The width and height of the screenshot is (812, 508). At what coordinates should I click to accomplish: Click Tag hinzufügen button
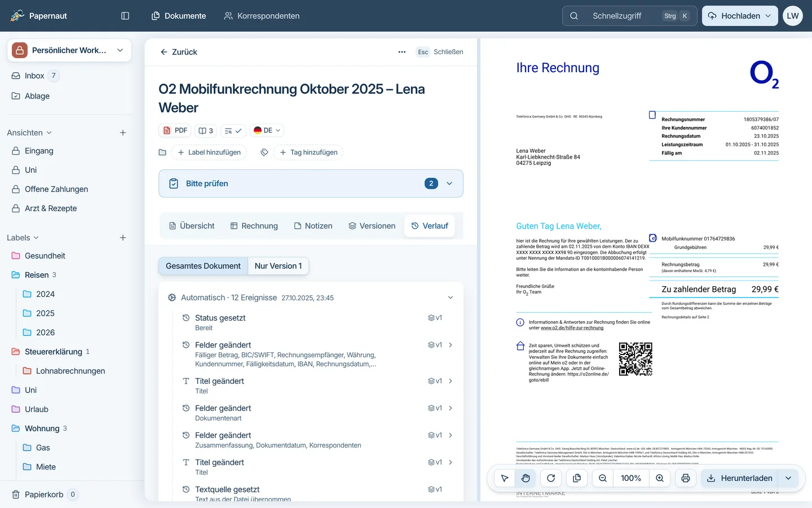click(x=308, y=152)
